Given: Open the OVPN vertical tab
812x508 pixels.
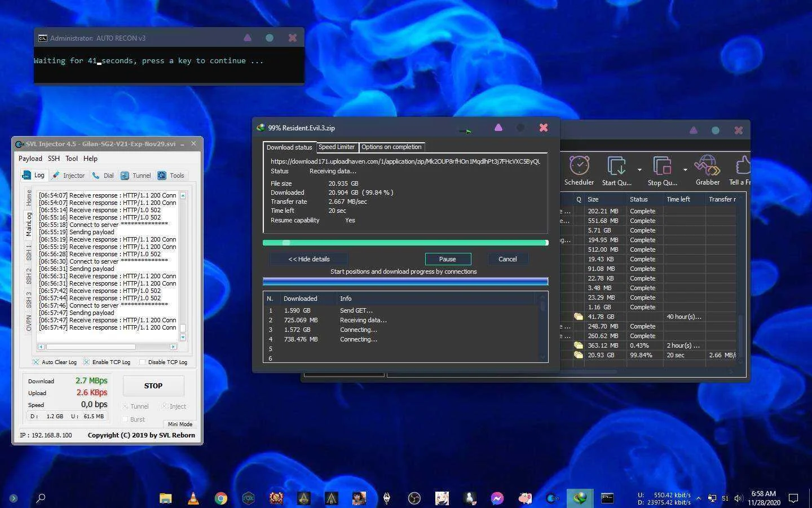Looking at the screenshot, I should tap(29, 324).
